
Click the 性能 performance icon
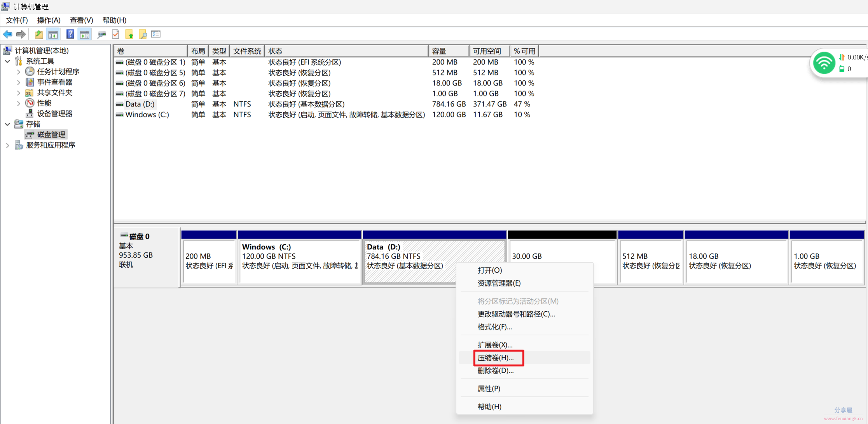click(x=30, y=103)
